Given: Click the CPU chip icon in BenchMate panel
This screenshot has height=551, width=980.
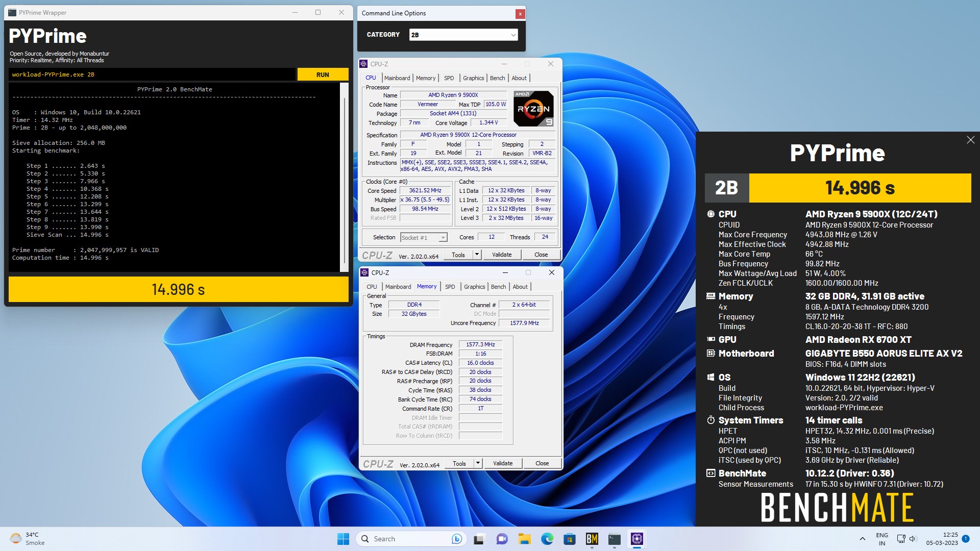Looking at the screenshot, I should tap(710, 214).
